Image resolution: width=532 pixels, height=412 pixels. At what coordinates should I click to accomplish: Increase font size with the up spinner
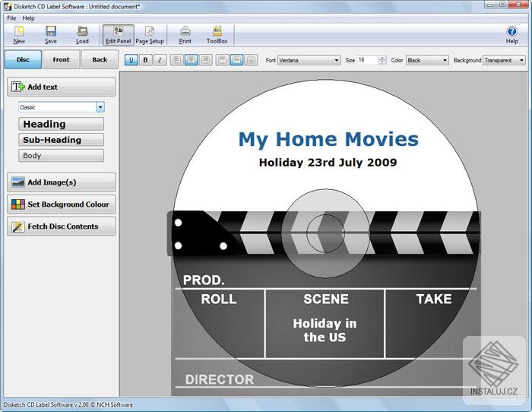pos(382,58)
